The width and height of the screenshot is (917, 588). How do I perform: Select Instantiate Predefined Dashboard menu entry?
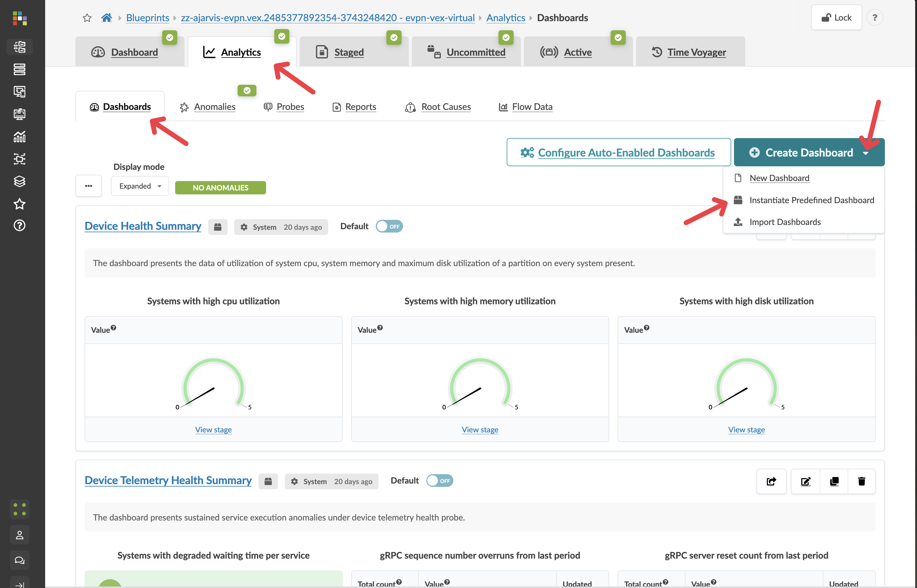coord(812,200)
